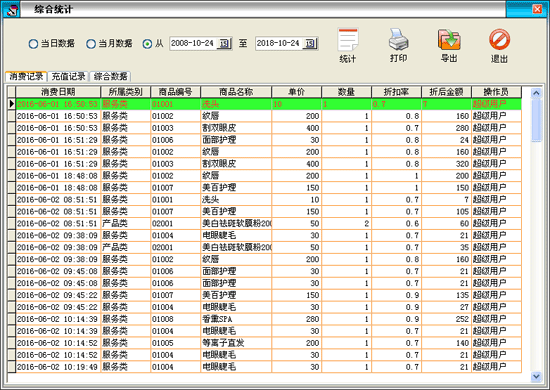
Task: Click the quantity 2 cell
Action: click(x=347, y=223)
